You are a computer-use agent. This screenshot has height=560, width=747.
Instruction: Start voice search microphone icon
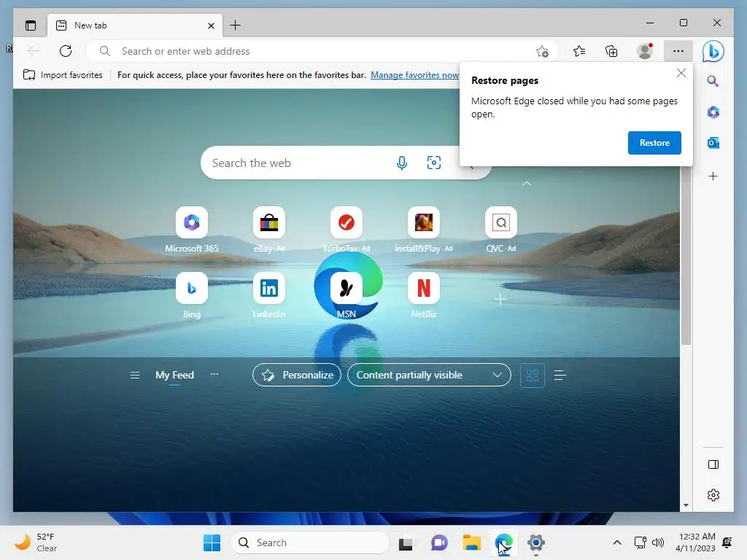[x=402, y=163]
